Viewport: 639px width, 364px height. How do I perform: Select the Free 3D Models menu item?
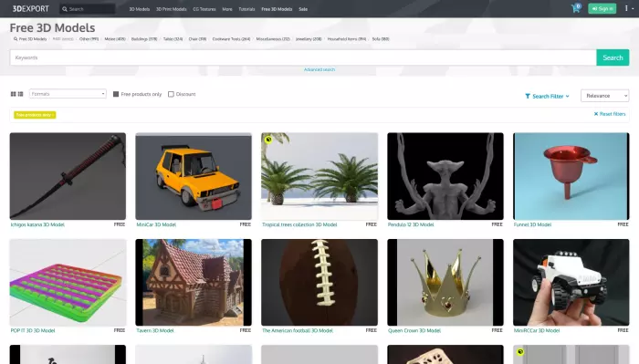(277, 9)
